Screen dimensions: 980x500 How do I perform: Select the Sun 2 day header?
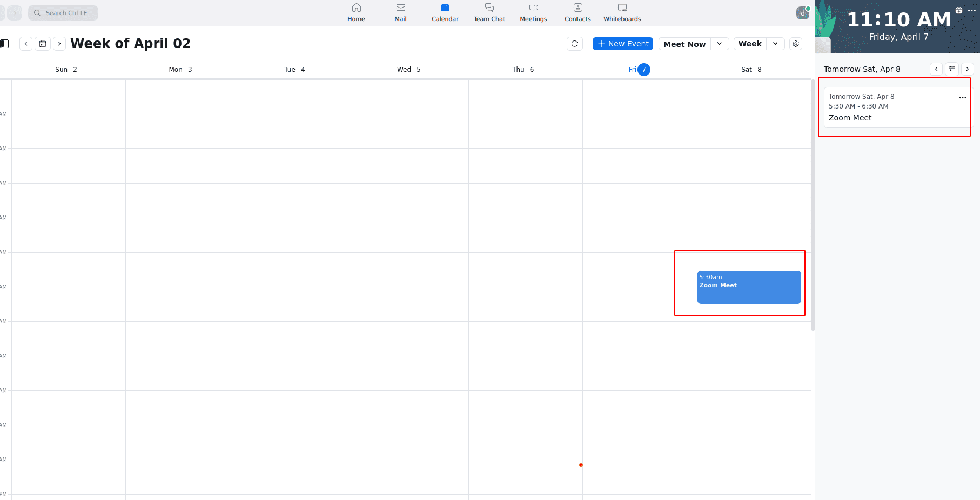66,70
